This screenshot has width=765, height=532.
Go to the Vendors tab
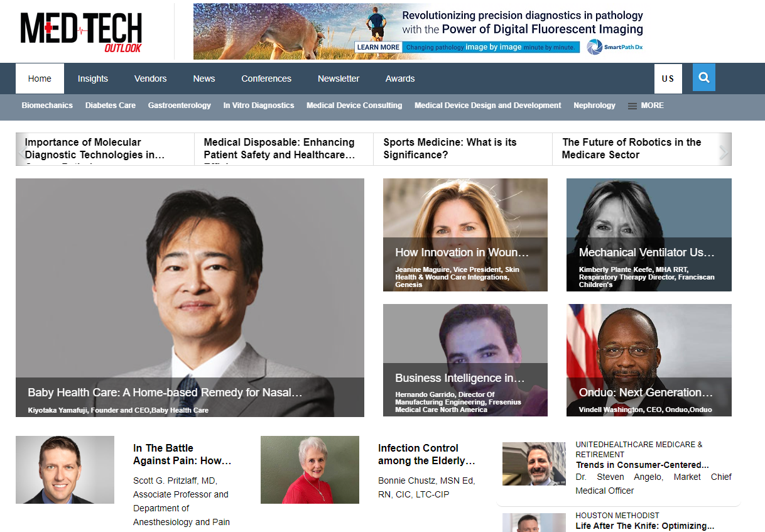click(151, 79)
